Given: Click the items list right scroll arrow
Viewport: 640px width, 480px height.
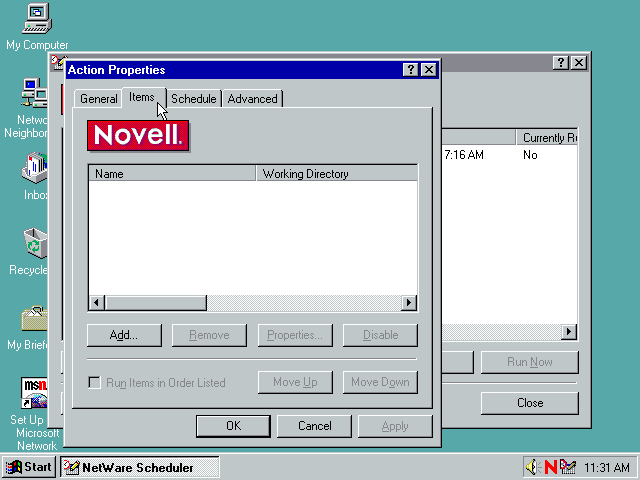Looking at the screenshot, I should coord(409,303).
